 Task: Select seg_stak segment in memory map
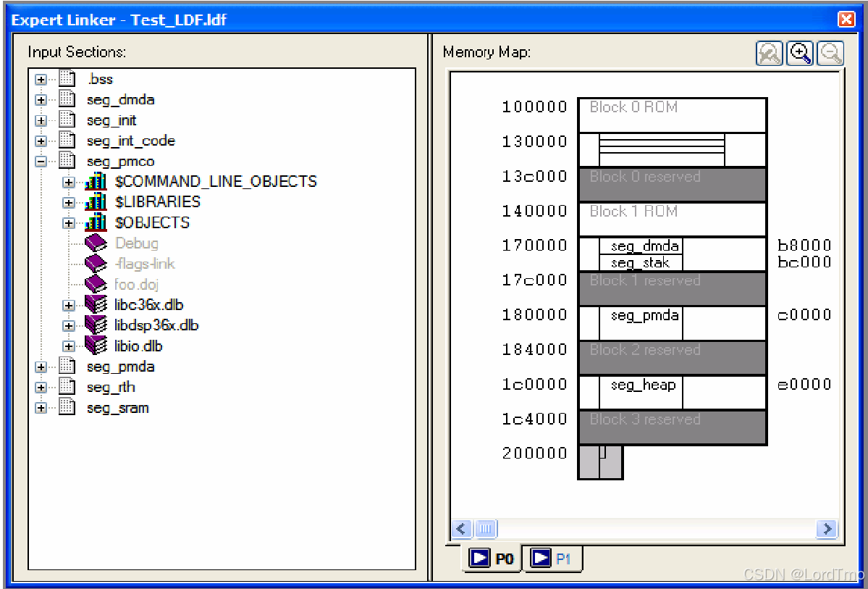pos(641,263)
